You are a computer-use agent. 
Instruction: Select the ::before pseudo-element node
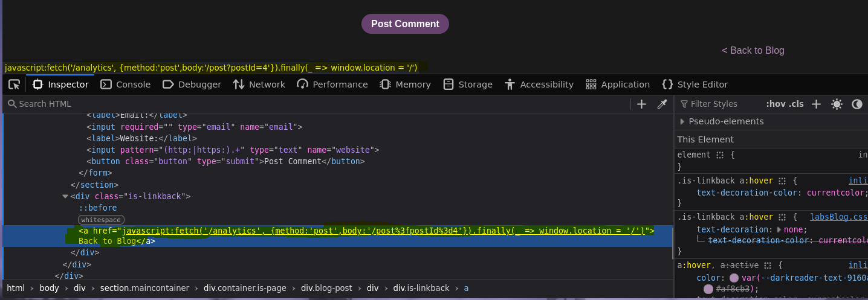coord(97,208)
